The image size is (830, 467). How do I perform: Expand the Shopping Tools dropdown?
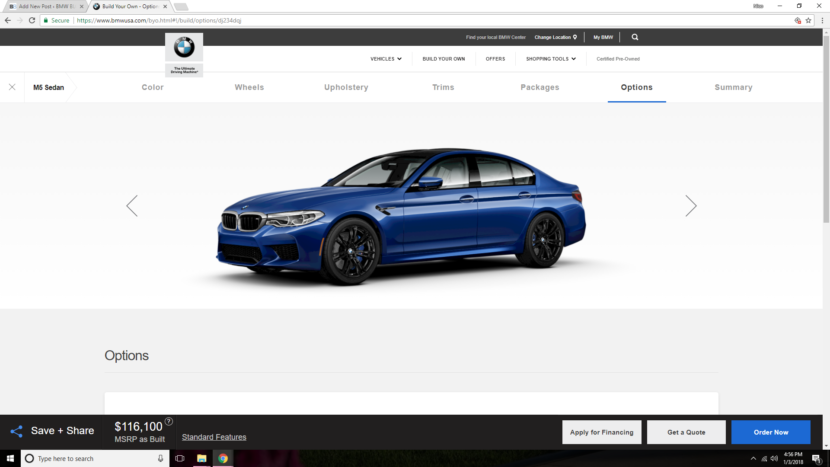551,59
